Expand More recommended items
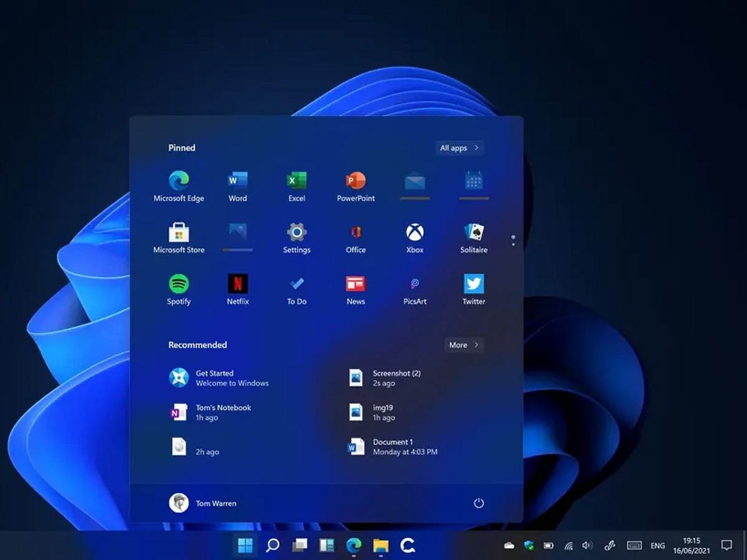The height and width of the screenshot is (560, 747). click(x=463, y=345)
